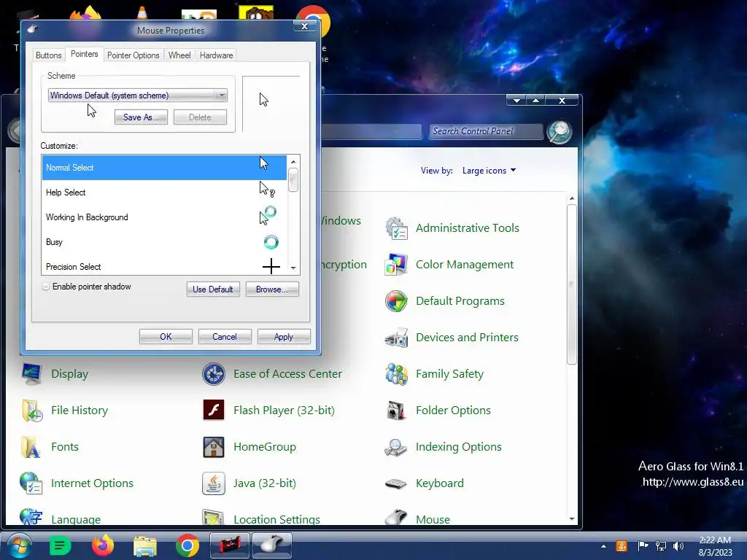Screen dimensions: 747x560
Task: Open Administrative Tools icon in Control Panel
Action: (396, 228)
